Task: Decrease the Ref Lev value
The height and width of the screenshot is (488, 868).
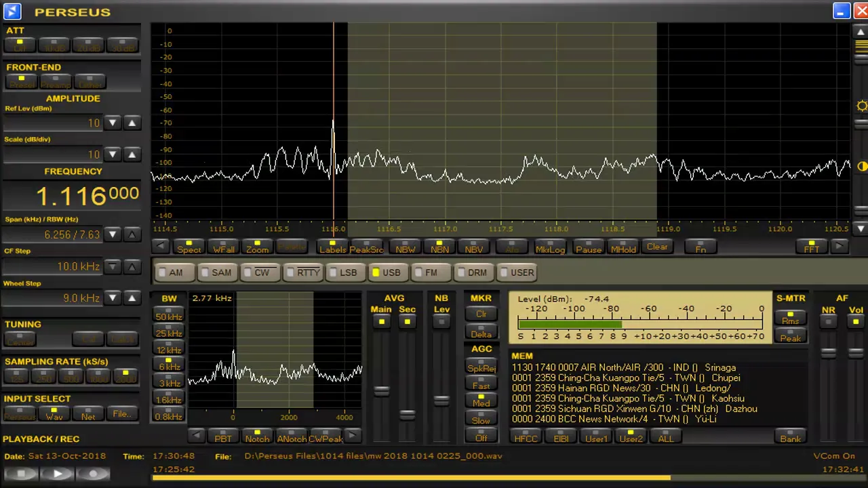Action: tap(113, 123)
